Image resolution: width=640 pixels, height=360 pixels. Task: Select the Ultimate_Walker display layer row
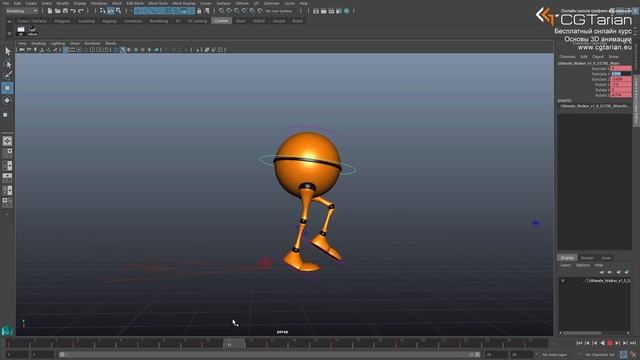point(595,281)
